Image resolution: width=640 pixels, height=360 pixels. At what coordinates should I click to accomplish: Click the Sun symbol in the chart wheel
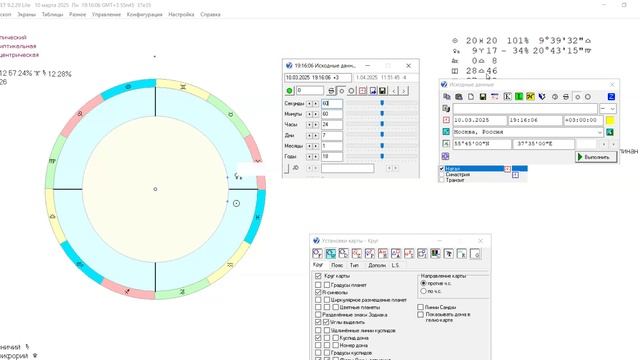pos(236,203)
